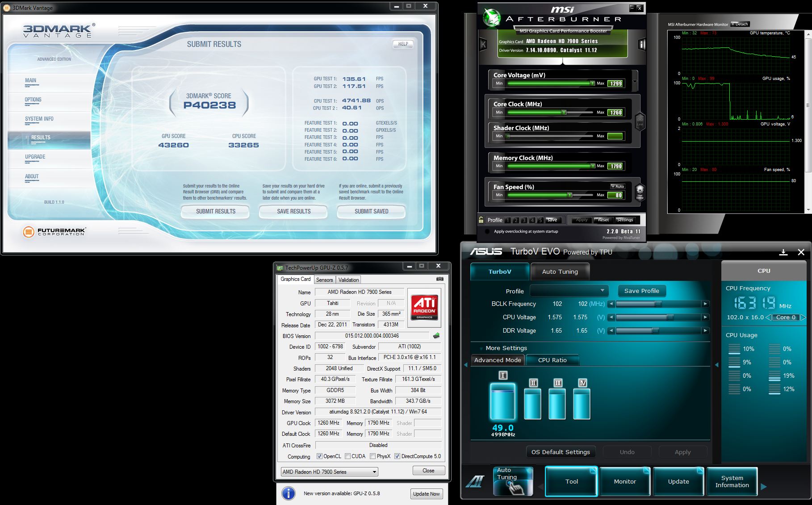
Task: Click the GPU-Z BIOS save chip icon
Action: coord(436,335)
